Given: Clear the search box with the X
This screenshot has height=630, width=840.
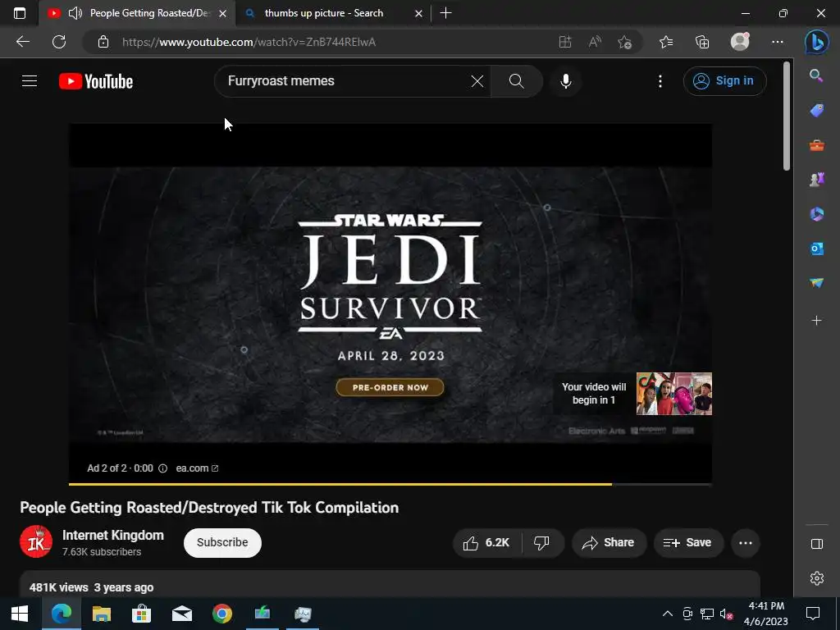Looking at the screenshot, I should [477, 81].
